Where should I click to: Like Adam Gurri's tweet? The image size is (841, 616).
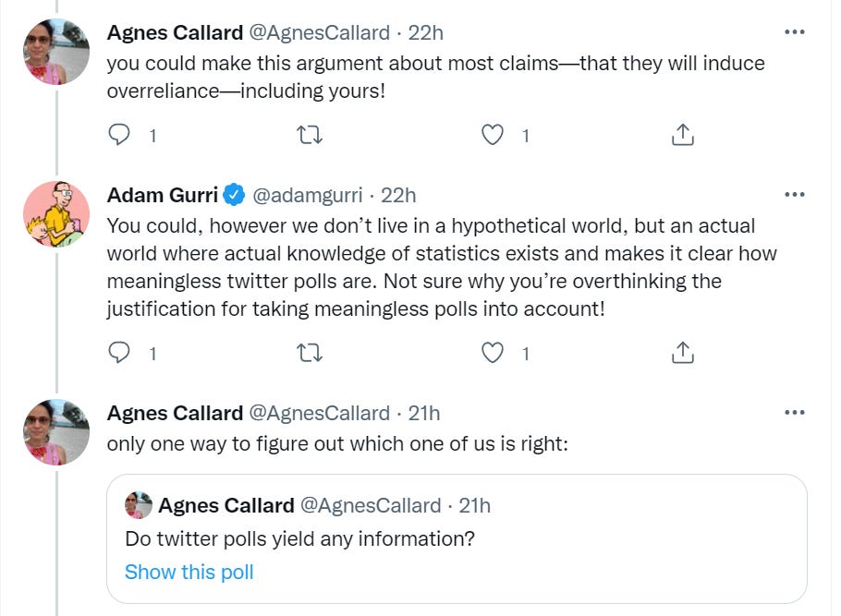[494, 353]
